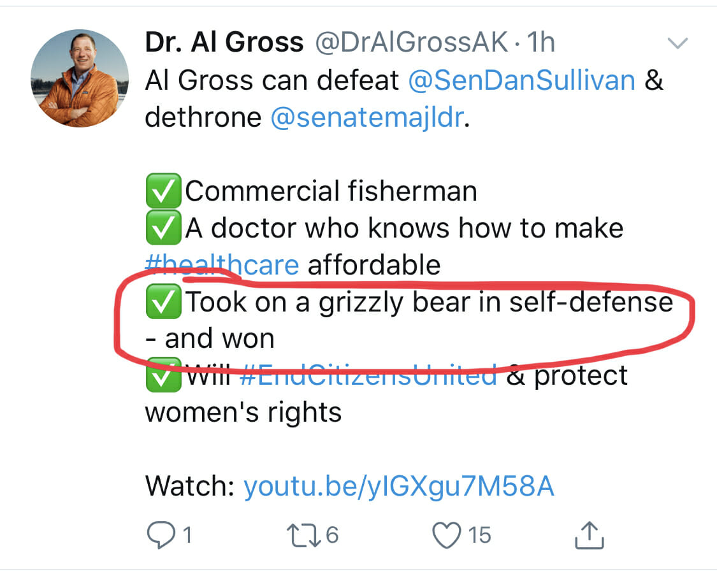The height and width of the screenshot is (588, 717).
Task: Click the green checkmark beside 'A doctor who knows'
Action: point(164,228)
